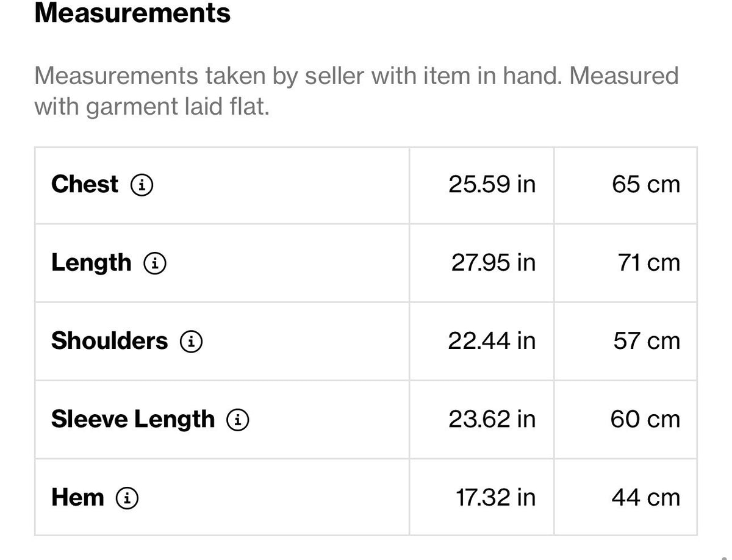This screenshot has width=732, height=560.
Task: Show info for Shoulders measurement
Action: point(191,342)
